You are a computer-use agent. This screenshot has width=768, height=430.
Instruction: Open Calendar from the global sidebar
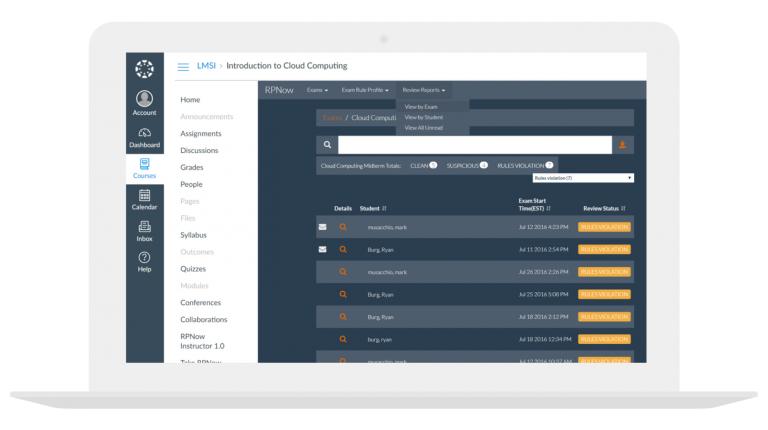click(144, 200)
